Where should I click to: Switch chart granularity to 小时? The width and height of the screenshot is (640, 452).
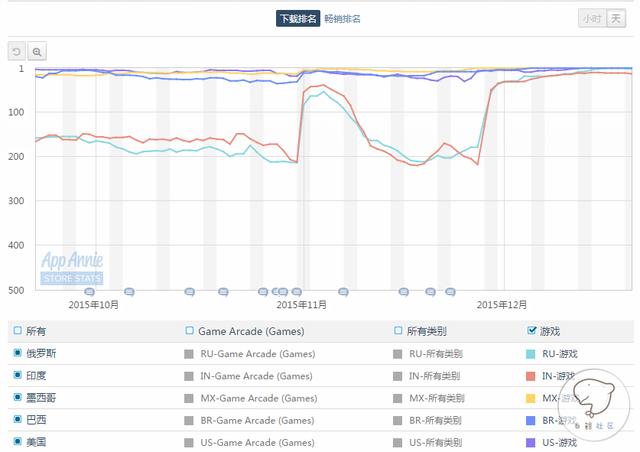pyautogui.click(x=591, y=18)
